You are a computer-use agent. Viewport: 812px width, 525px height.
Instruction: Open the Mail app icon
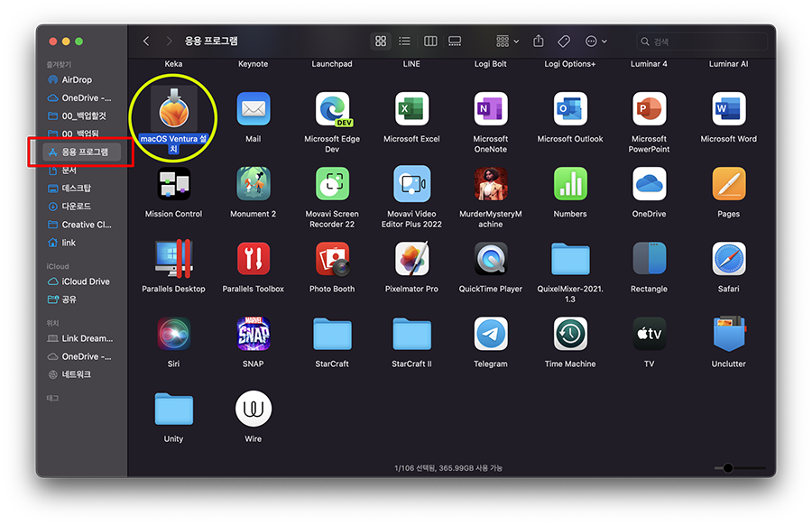click(254, 109)
